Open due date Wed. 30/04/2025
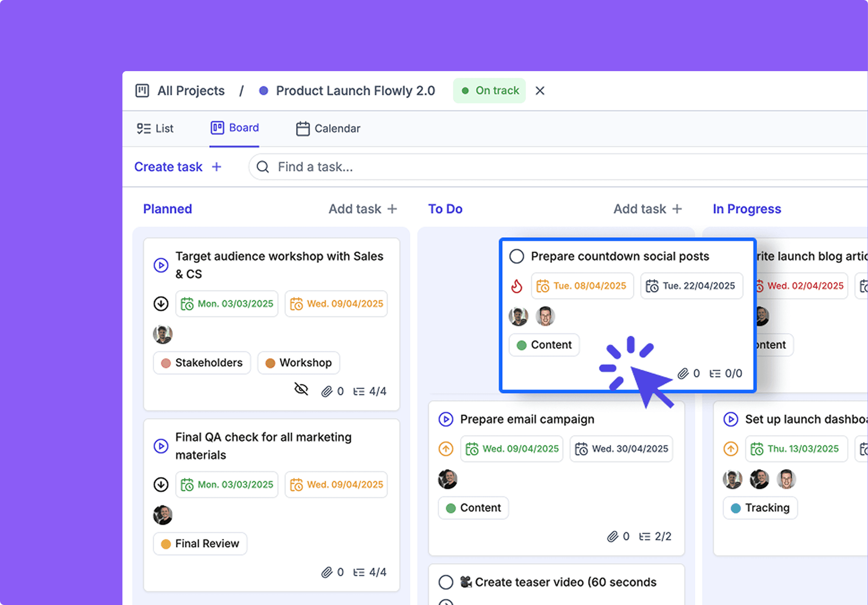 coord(621,449)
